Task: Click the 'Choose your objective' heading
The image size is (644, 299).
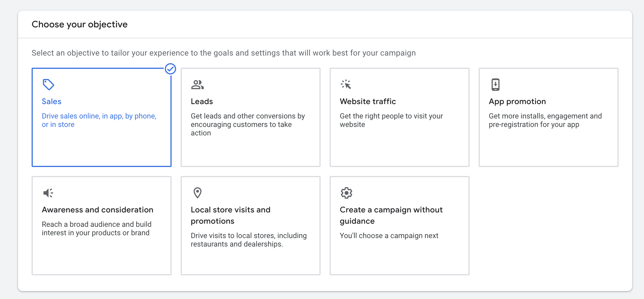Action: (80, 25)
